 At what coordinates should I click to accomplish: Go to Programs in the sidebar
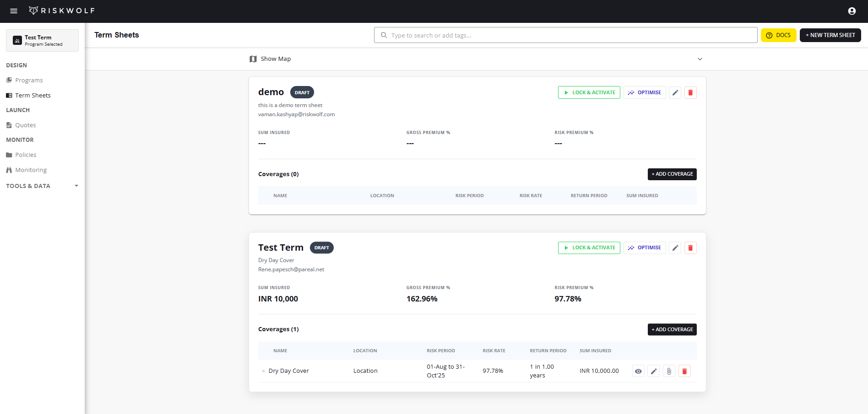pyautogui.click(x=29, y=80)
